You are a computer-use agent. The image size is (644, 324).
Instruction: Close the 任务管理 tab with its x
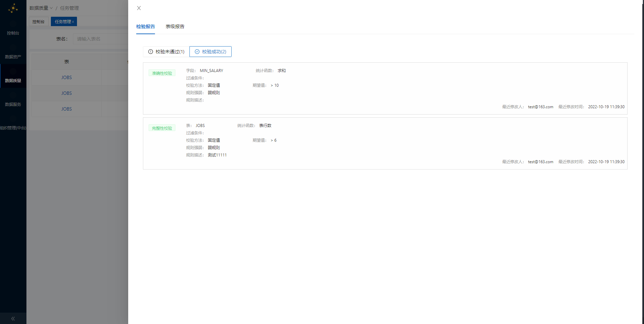click(73, 22)
